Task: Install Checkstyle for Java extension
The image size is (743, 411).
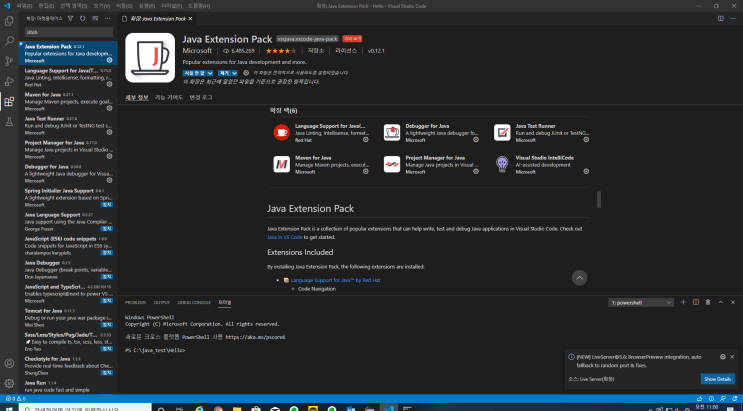Action: tap(107, 373)
